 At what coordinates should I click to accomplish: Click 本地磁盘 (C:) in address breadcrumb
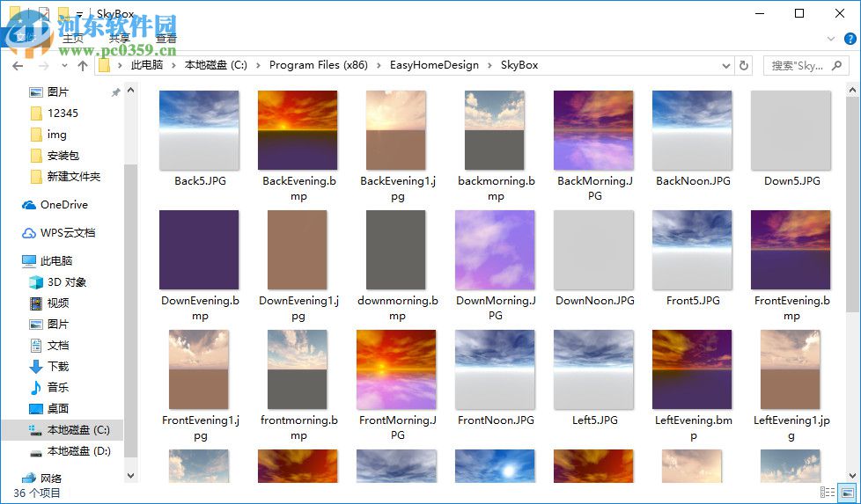[x=216, y=65]
